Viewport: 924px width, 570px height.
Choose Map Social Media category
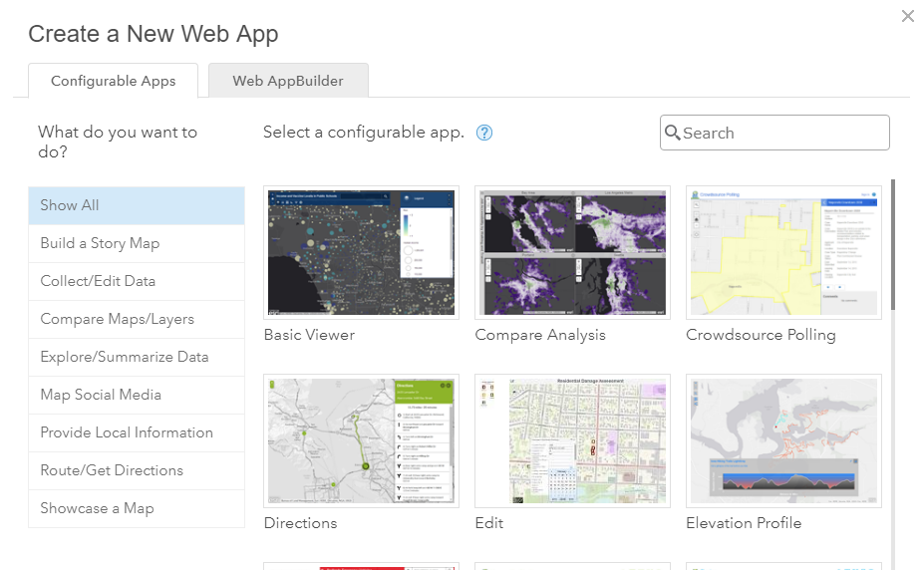tap(137, 395)
